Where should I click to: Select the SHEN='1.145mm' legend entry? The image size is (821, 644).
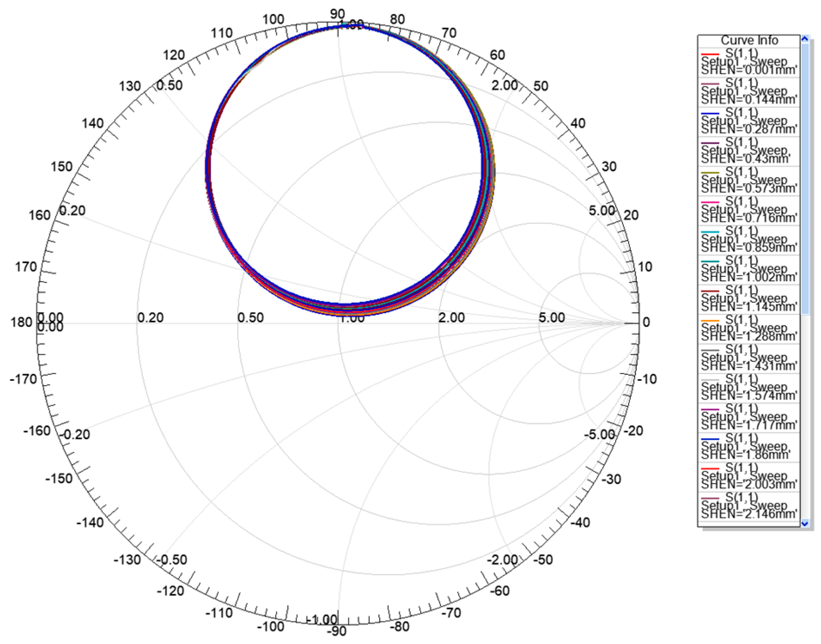[x=749, y=299]
